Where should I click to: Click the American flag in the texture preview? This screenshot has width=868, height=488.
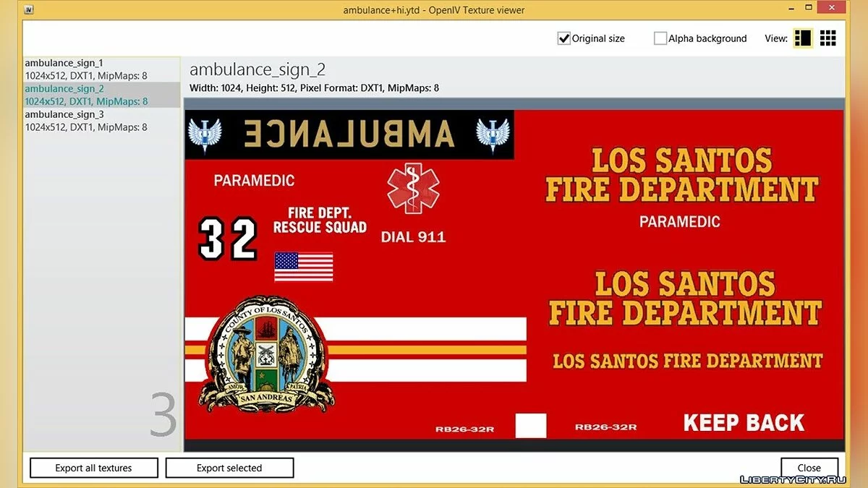pyautogui.click(x=303, y=267)
